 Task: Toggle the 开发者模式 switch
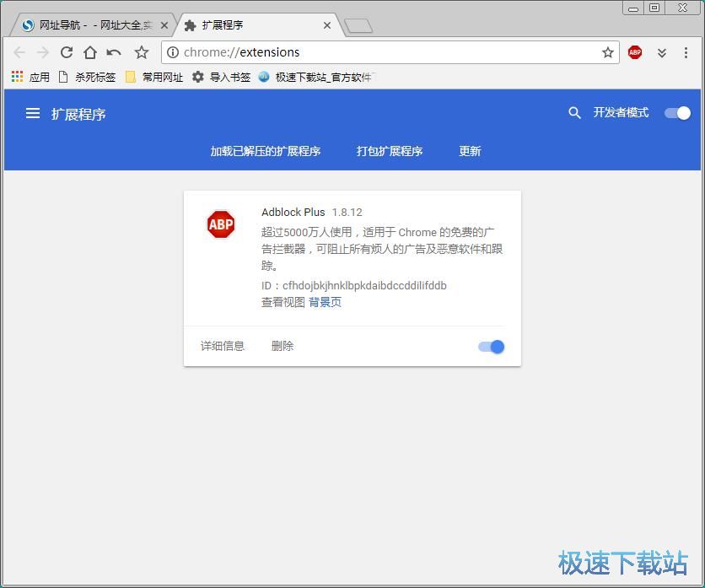coord(677,113)
